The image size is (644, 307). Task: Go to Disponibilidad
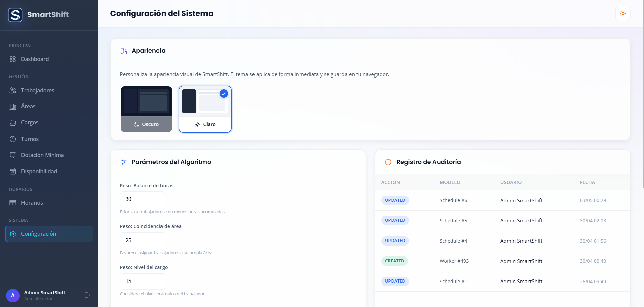point(49,171)
